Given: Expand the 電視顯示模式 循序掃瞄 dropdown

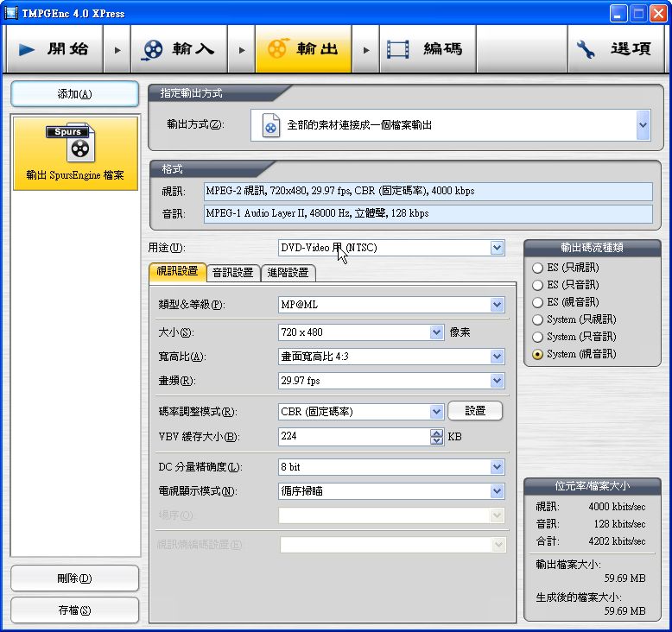Looking at the screenshot, I should [497, 491].
